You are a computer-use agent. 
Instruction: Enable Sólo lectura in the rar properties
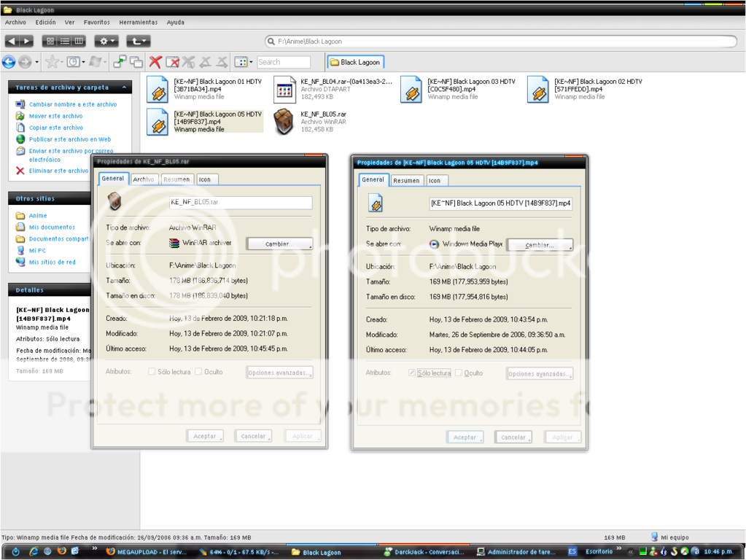pyautogui.click(x=152, y=372)
